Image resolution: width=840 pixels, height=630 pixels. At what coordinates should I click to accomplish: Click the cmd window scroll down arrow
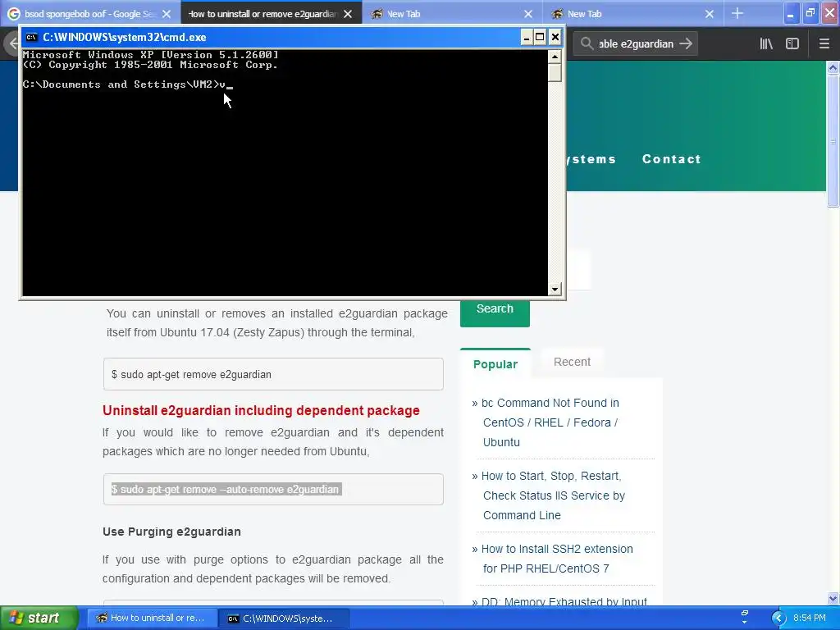pyautogui.click(x=555, y=290)
